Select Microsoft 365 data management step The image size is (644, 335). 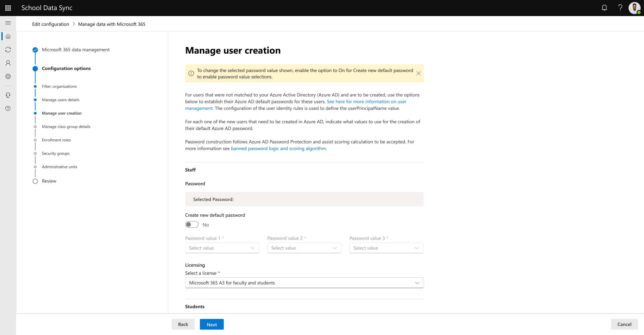[76, 50]
